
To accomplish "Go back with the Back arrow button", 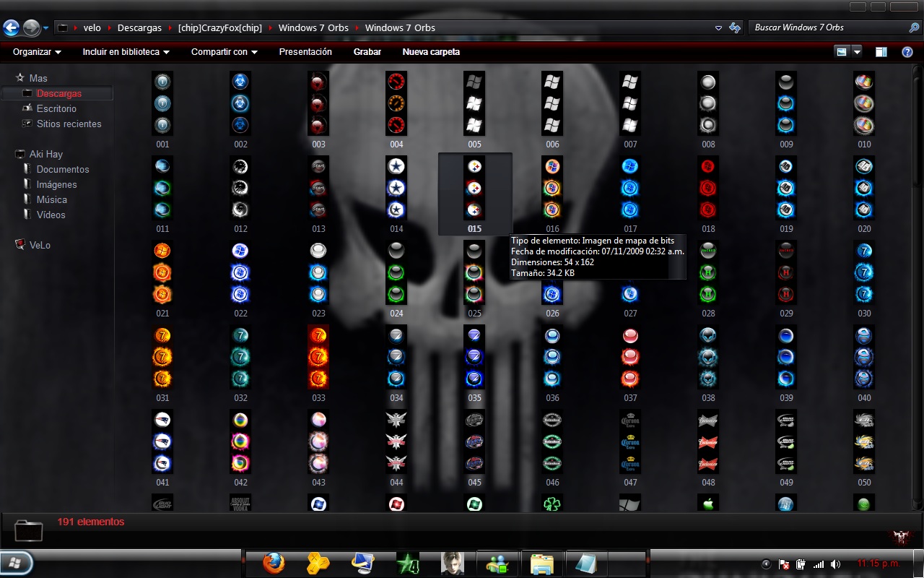I will 11,28.
